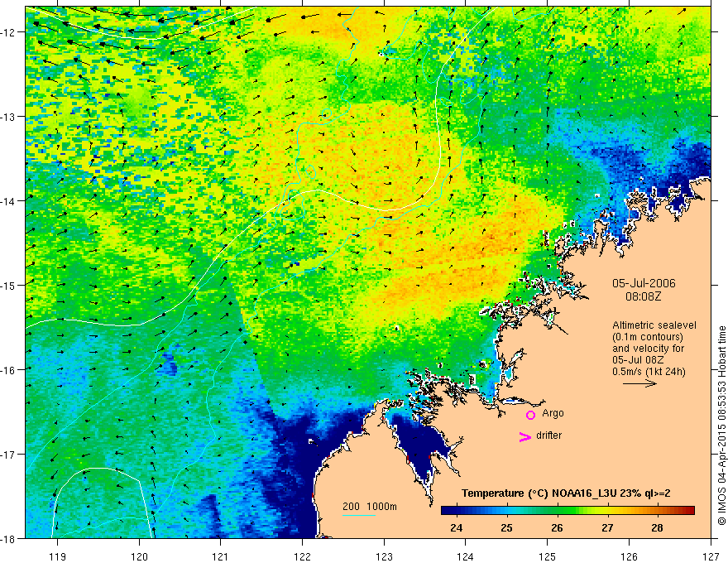Click the longitude axis label 123
The height and width of the screenshot is (563, 728).
(x=385, y=556)
